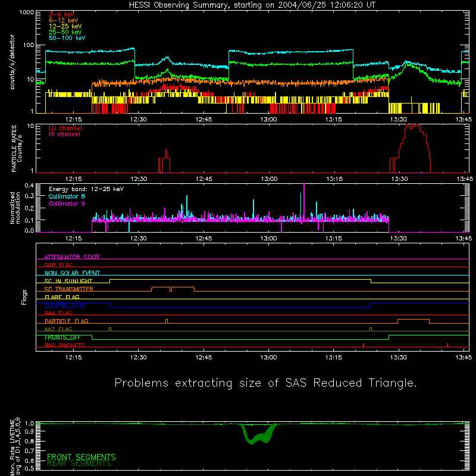
Task: Click the tallest magenta spike in the modulation plot
Action: (304, 202)
